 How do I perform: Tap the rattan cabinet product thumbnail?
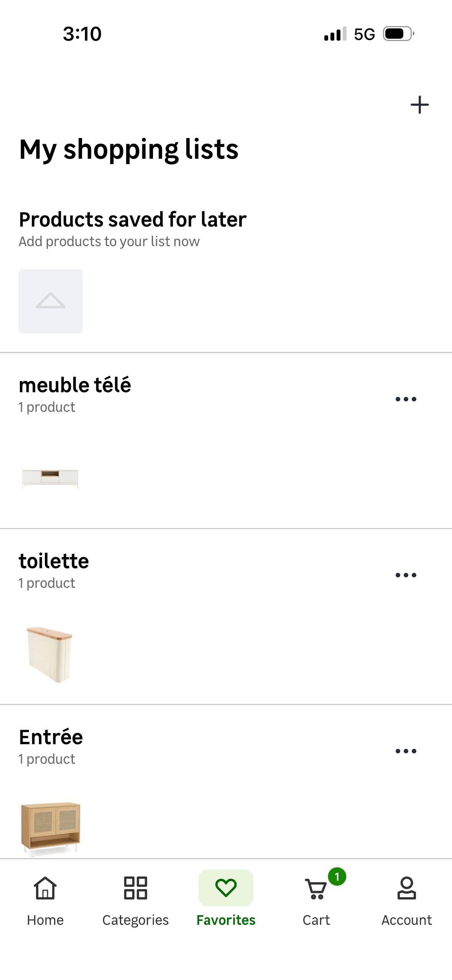(51, 828)
